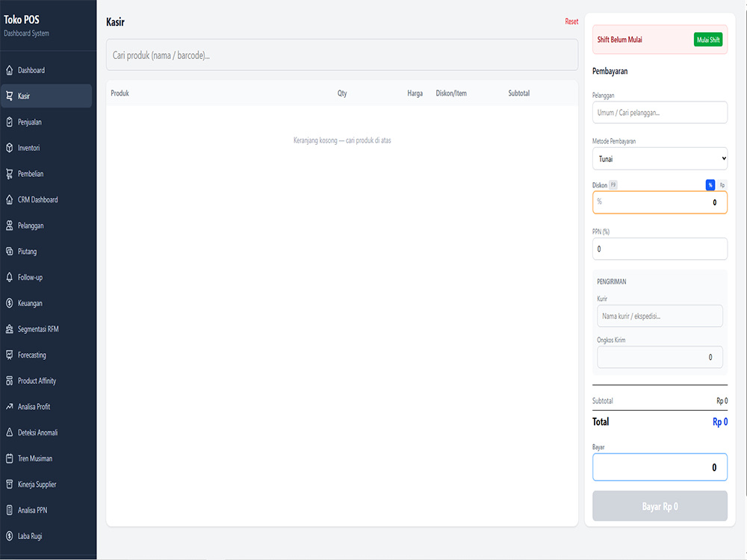The width and height of the screenshot is (747, 560).
Task: Open the Forecasting page
Action: pos(46,355)
